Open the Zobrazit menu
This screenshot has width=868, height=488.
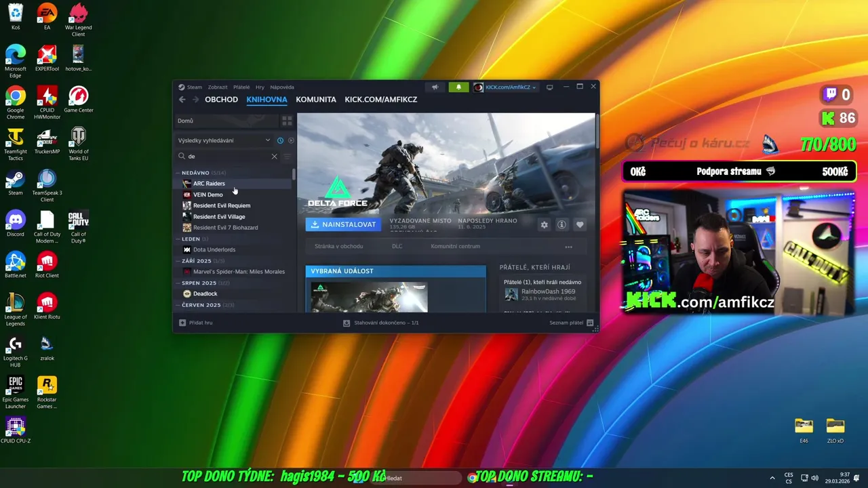218,87
